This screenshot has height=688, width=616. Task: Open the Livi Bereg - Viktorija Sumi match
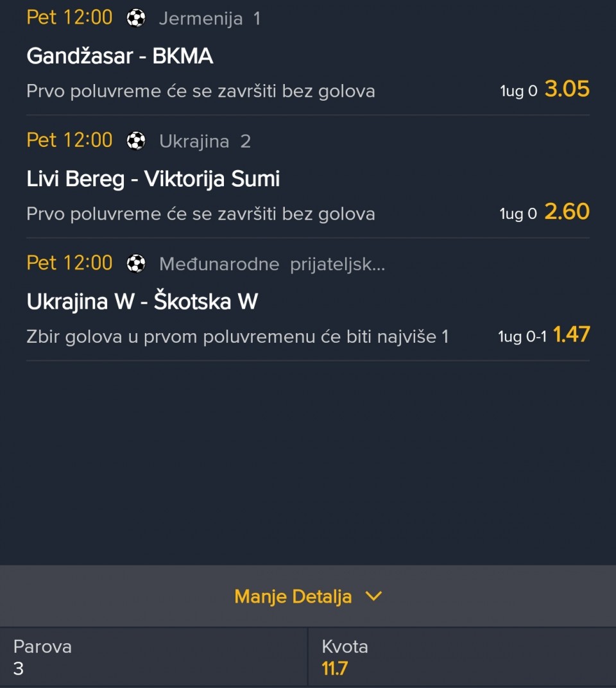(x=153, y=179)
